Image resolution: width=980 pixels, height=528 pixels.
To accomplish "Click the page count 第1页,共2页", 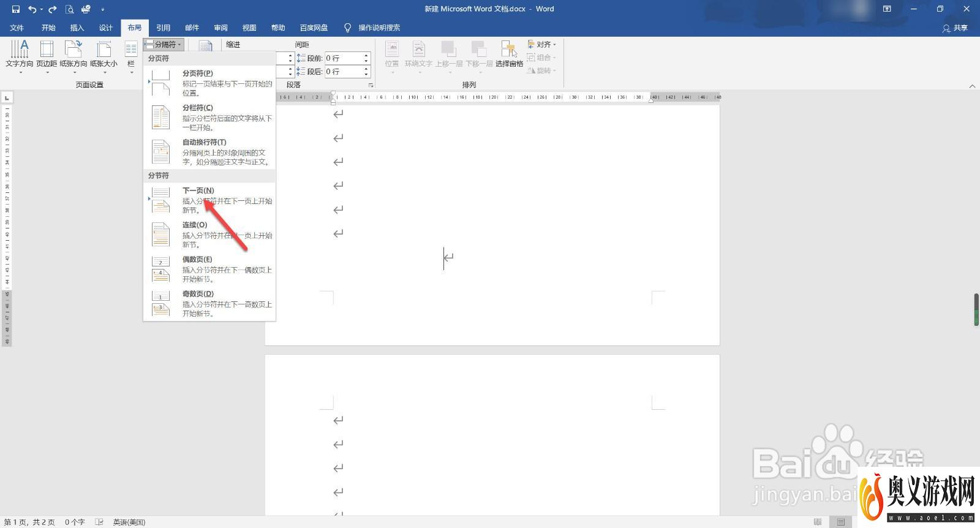I will tap(29, 522).
